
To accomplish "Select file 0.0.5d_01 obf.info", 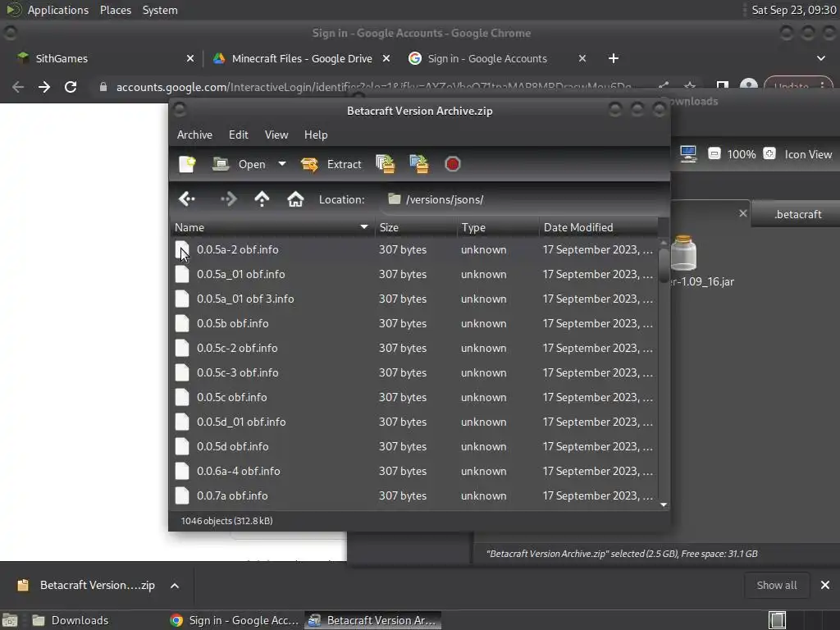I will point(414,422).
